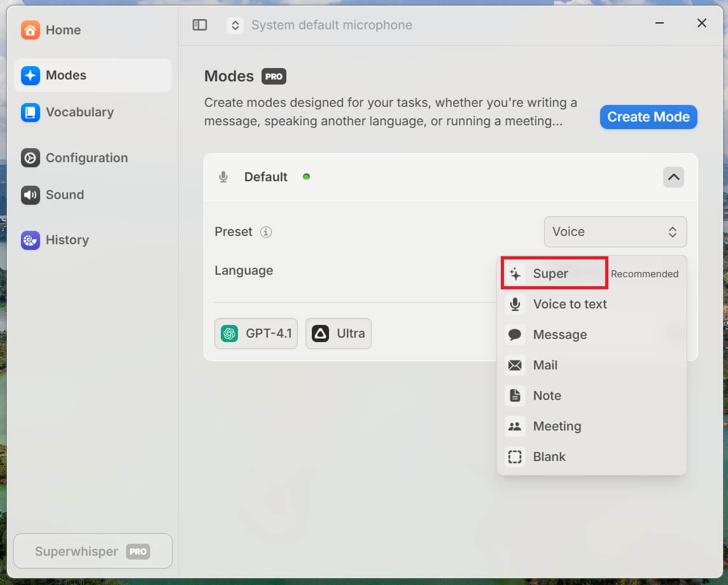Choose Voice to text preset
This screenshot has height=585, width=728.
click(x=570, y=304)
